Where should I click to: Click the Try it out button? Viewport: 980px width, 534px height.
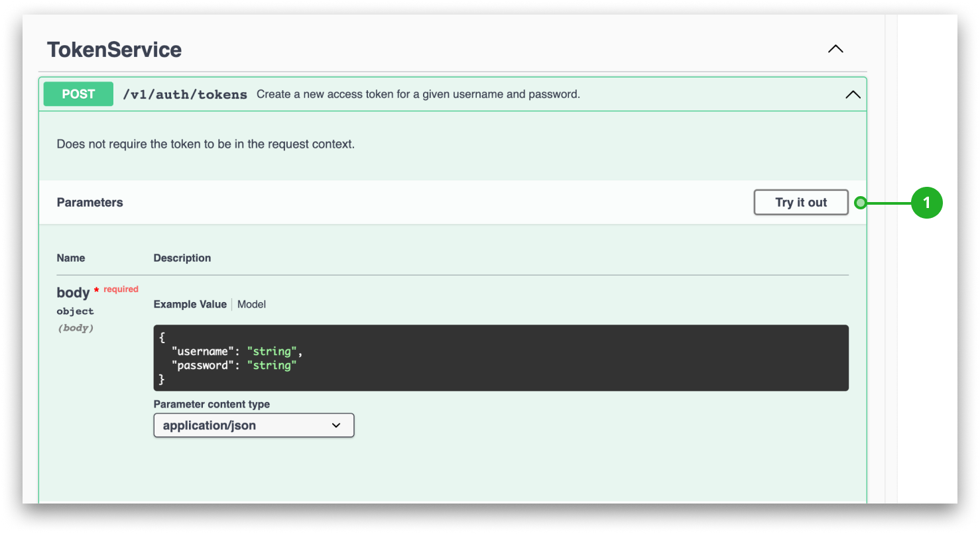click(x=800, y=202)
